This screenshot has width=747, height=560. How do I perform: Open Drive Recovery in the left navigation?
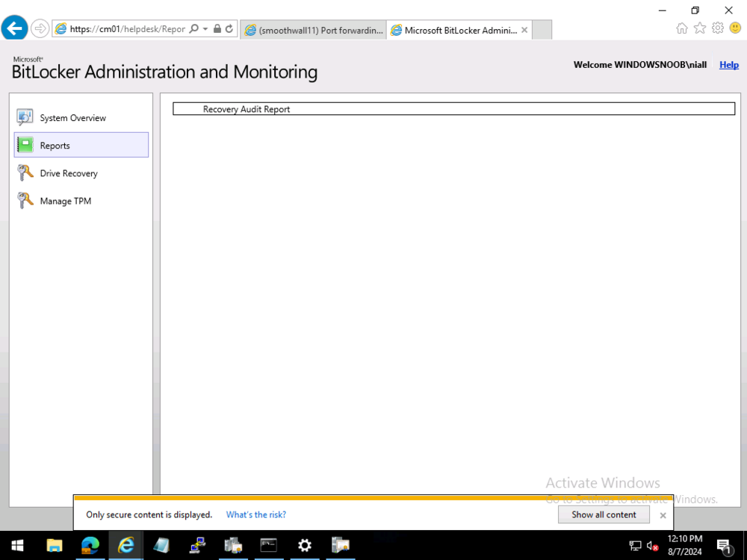81,173
